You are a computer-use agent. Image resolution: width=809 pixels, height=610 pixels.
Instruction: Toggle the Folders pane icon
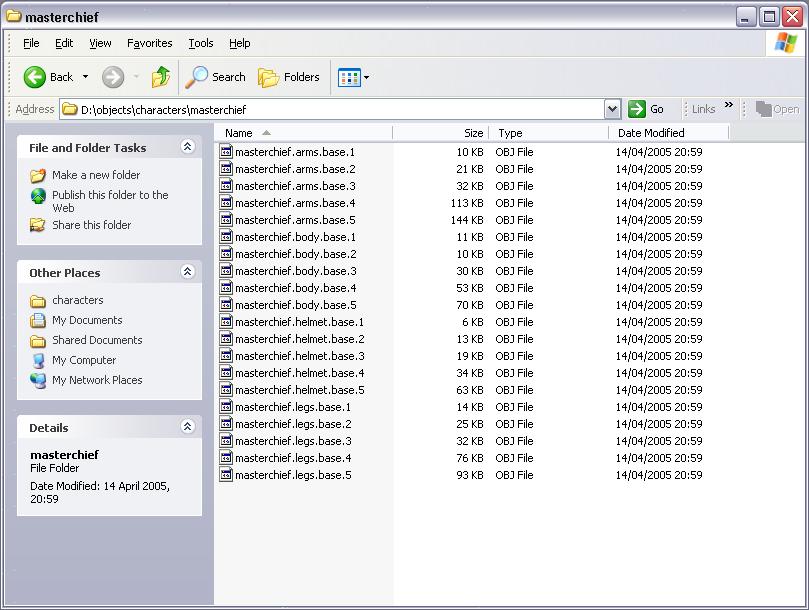tap(268, 77)
